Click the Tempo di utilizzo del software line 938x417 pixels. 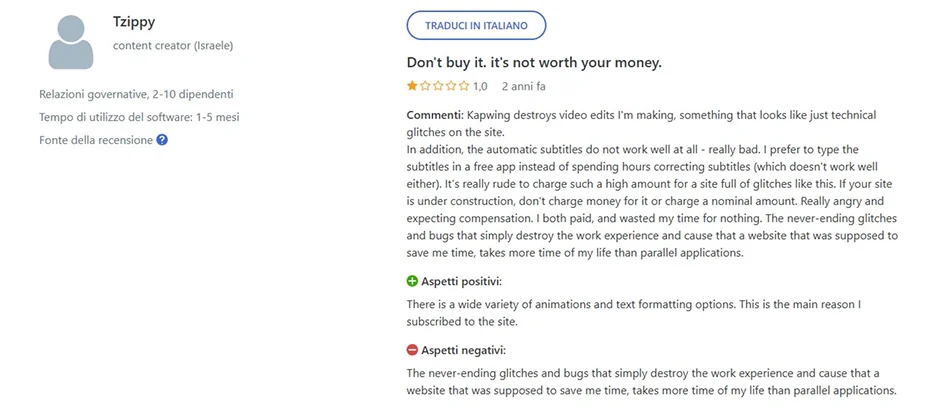click(139, 117)
